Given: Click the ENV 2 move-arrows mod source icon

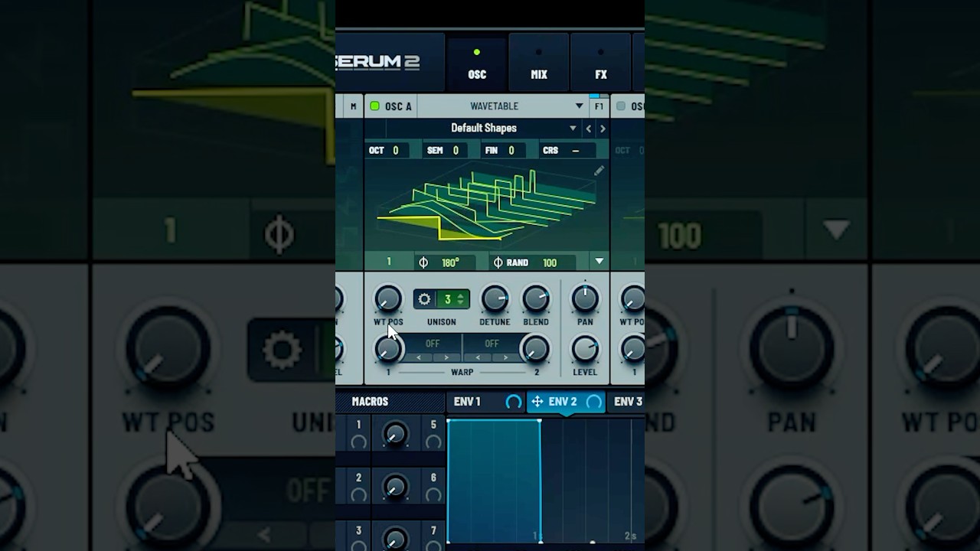Looking at the screenshot, I should pos(537,402).
